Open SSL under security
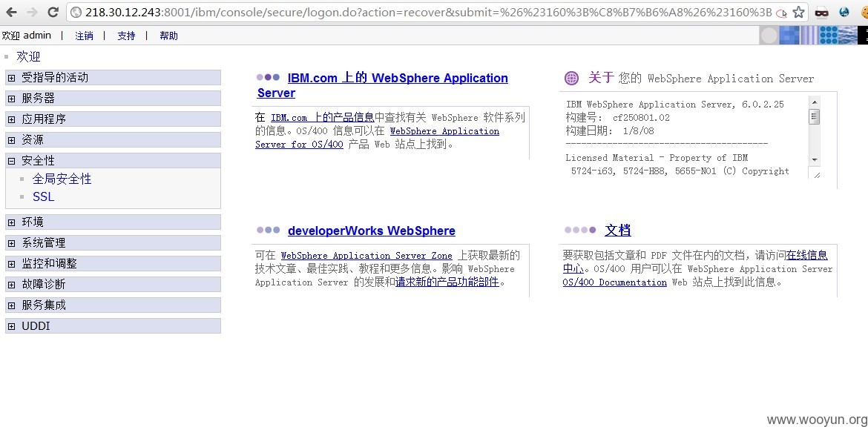The height and width of the screenshot is (427, 868). point(43,197)
